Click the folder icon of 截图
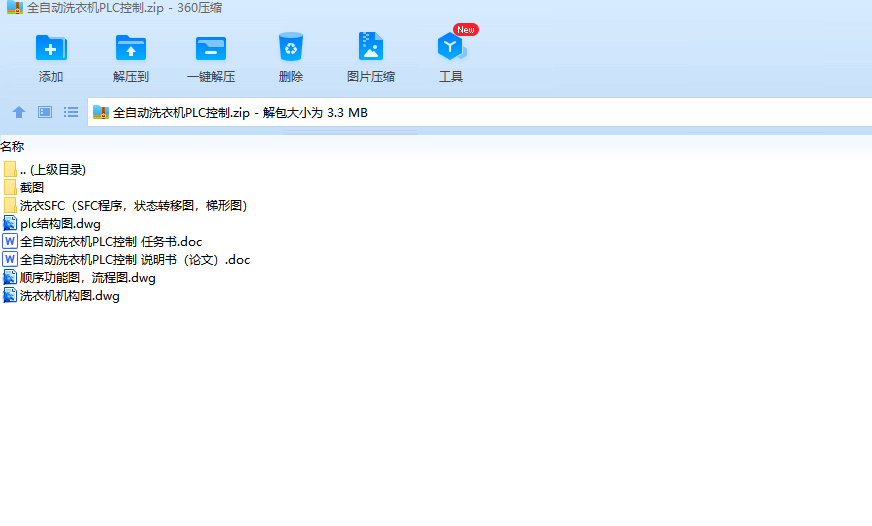 pyautogui.click(x=10, y=187)
